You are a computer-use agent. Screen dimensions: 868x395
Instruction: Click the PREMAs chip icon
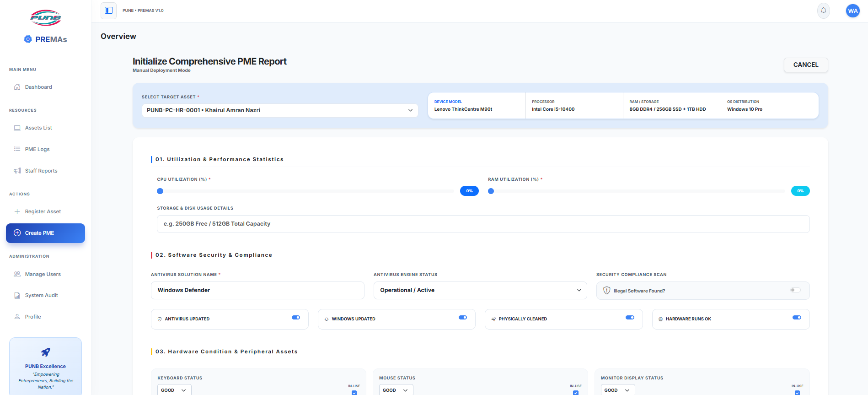point(28,39)
